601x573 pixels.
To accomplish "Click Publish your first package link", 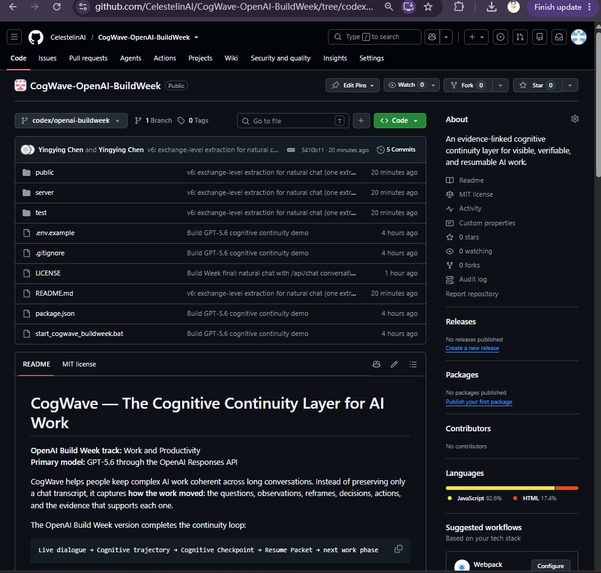I will pos(479,402).
